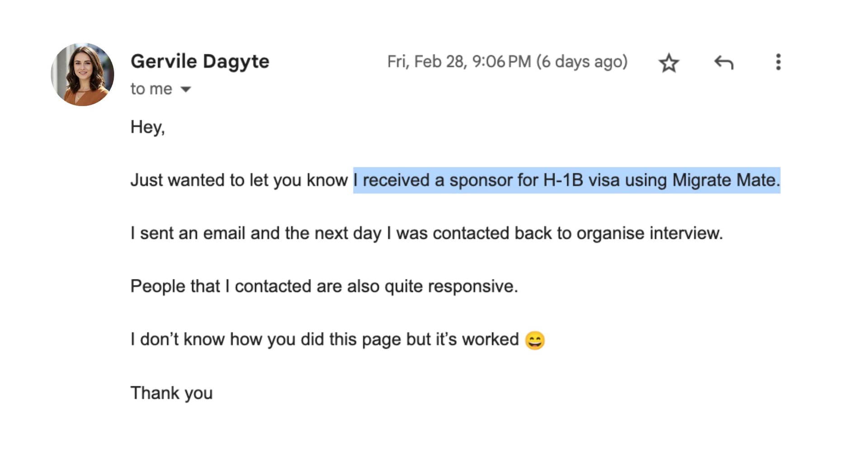The image size is (868, 450).
Task: Reply using the curved arrow icon
Action: point(723,62)
